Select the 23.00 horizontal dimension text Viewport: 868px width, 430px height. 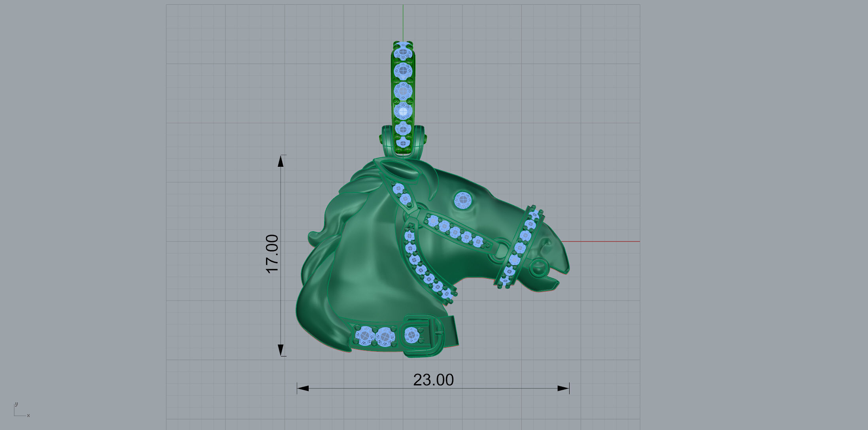pos(433,380)
